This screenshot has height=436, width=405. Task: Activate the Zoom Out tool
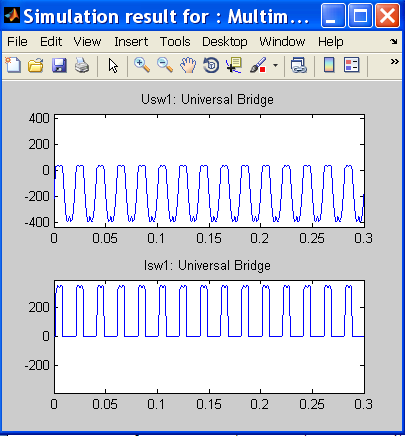click(165, 65)
